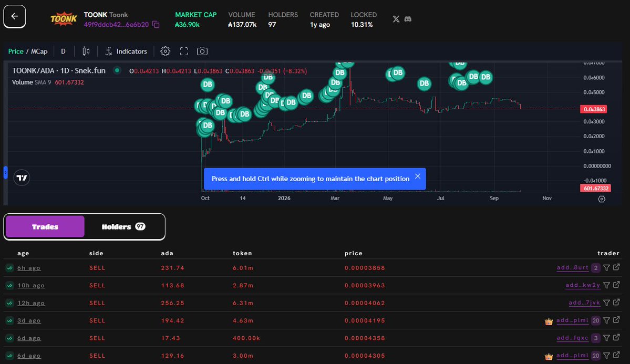Open the TOONK Discord link
Viewport: 630px width, 364px height.
pos(408,19)
